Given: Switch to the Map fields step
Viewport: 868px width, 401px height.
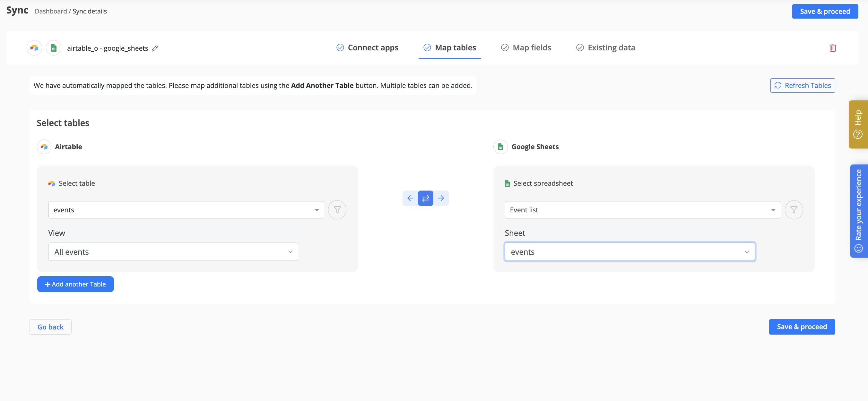Looking at the screenshot, I should click(x=526, y=48).
